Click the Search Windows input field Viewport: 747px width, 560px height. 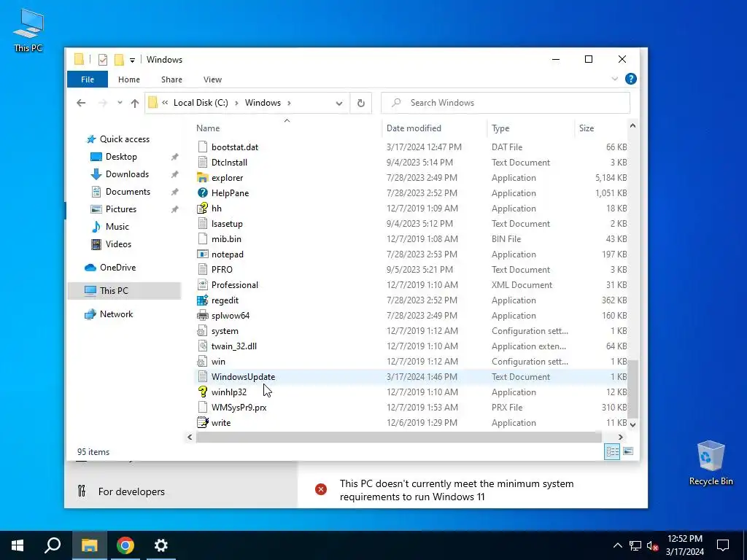506,103
